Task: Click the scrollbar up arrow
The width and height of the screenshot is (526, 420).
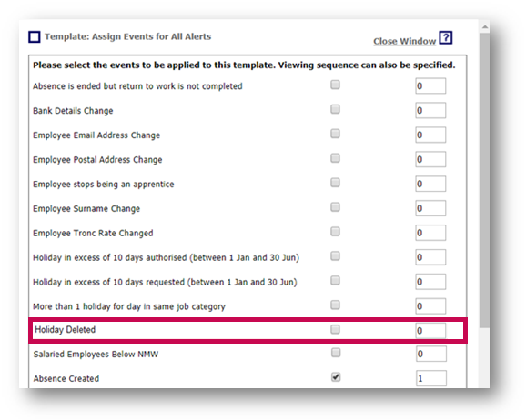Action: point(485,26)
